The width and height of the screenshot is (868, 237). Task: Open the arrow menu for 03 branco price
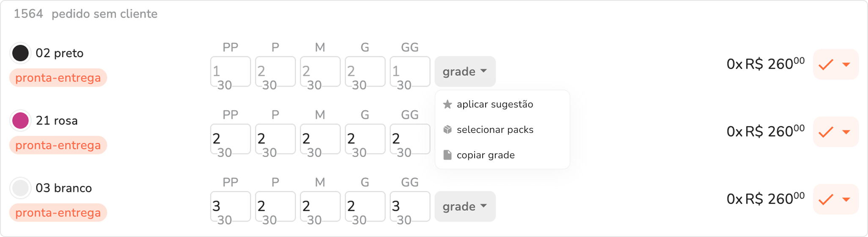pos(846,199)
